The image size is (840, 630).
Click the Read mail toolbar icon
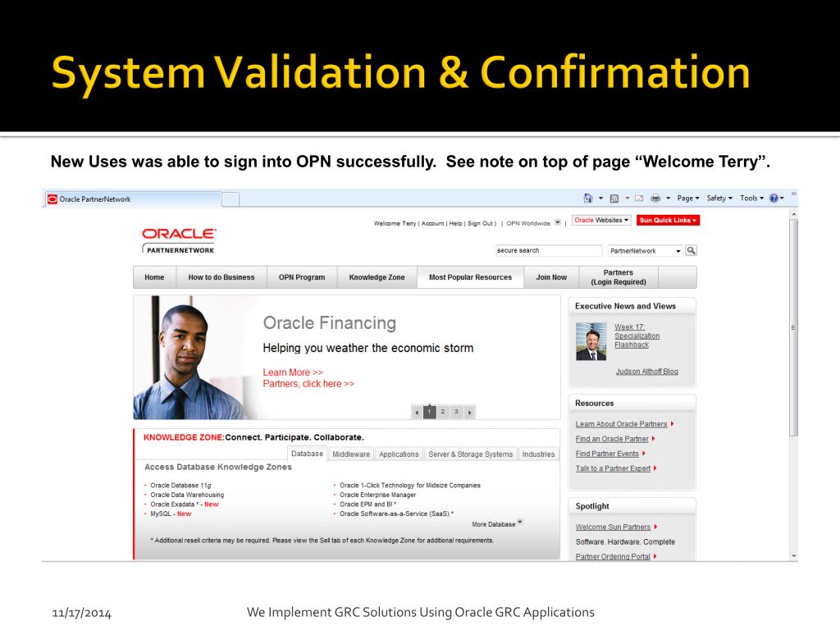(x=638, y=199)
